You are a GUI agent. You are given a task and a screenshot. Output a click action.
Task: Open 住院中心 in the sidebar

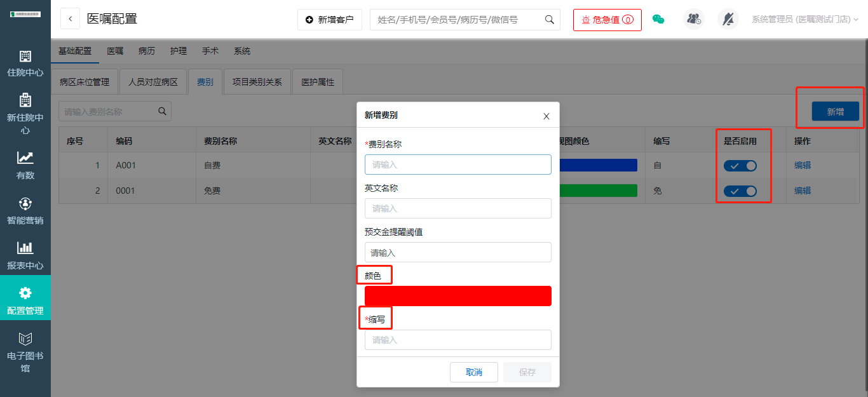coord(25,64)
